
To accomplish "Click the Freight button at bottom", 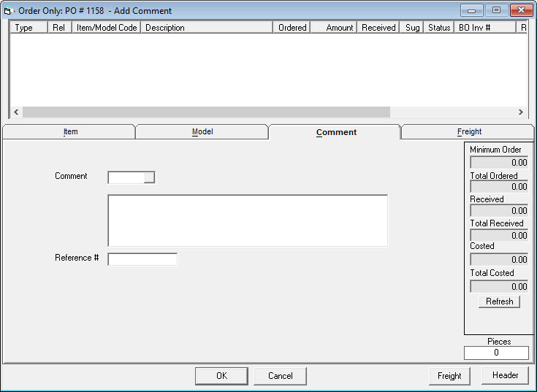I will [449, 376].
